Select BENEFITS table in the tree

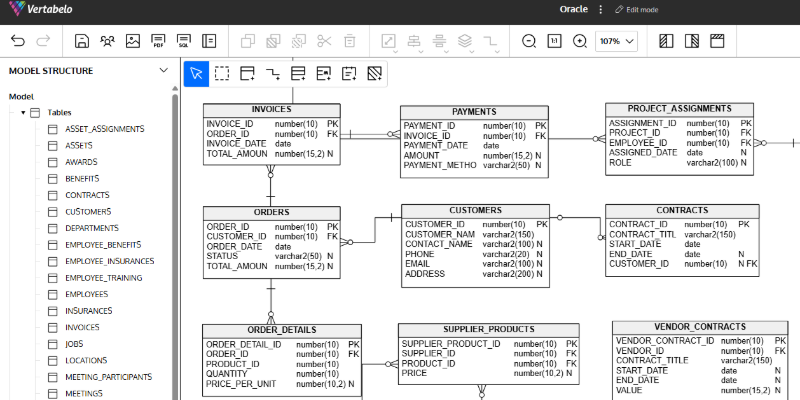tap(82, 179)
